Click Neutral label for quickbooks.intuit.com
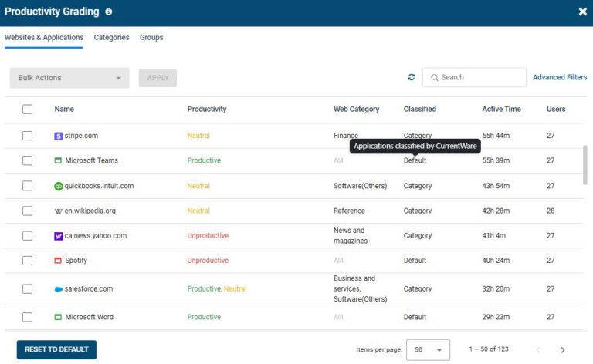The width and height of the screenshot is (593, 364). coord(198,186)
